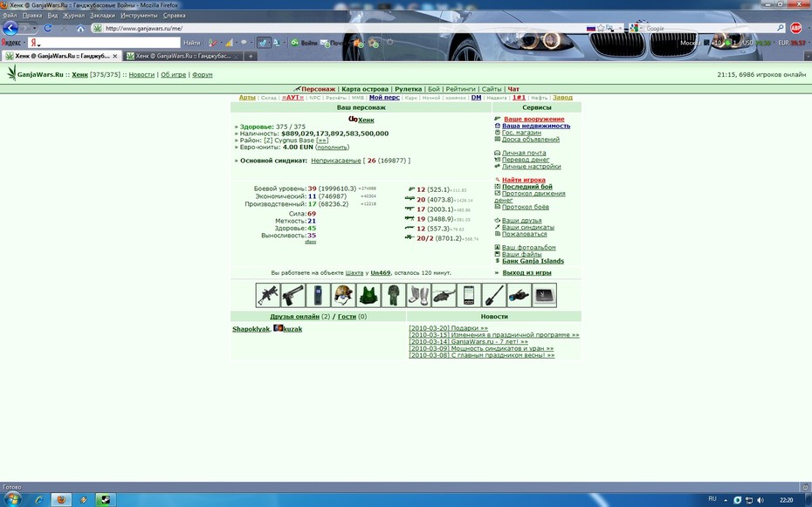Open a new tab with plus button
The width and height of the screenshot is (812, 507).
click(x=251, y=56)
